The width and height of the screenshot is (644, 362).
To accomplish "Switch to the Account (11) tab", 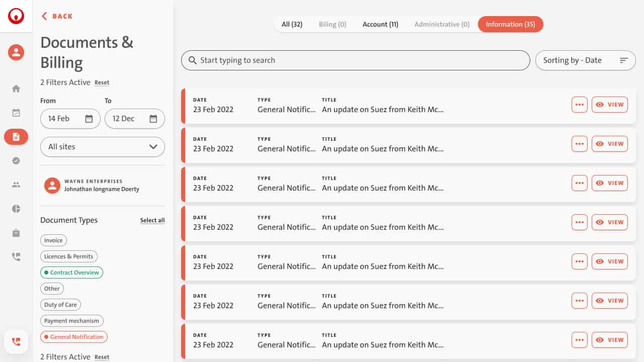I will click(380, 24).
